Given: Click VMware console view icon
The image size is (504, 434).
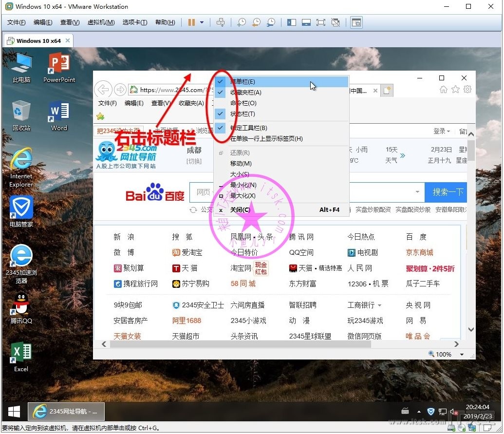Looking at the screenshot, I should (356, 22).
